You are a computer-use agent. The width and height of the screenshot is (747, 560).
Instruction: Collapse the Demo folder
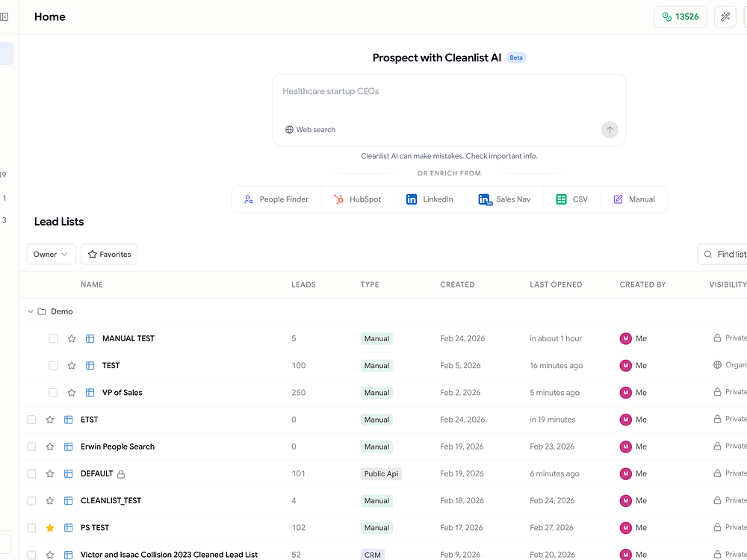click(x=31, y=312)
